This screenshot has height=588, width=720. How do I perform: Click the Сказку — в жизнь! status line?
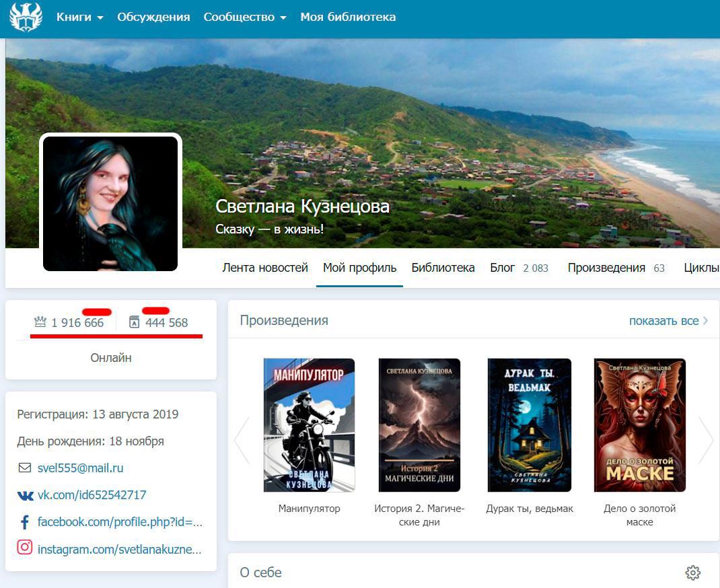[x=270, y=229]
